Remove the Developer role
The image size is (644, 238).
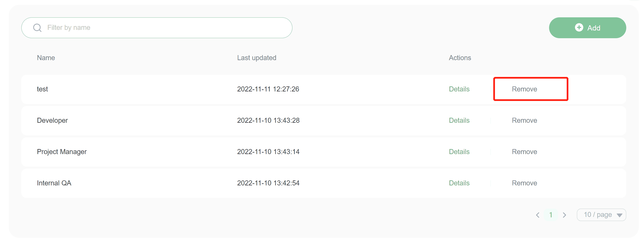click(x=524, y=120)
